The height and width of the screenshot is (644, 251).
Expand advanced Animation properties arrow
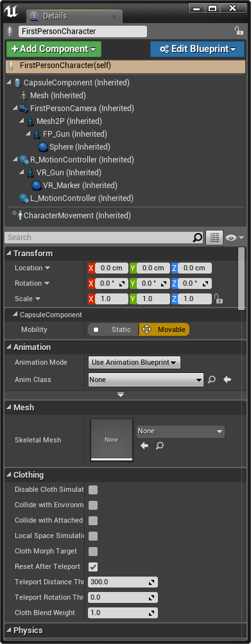[x=121, y=395]
